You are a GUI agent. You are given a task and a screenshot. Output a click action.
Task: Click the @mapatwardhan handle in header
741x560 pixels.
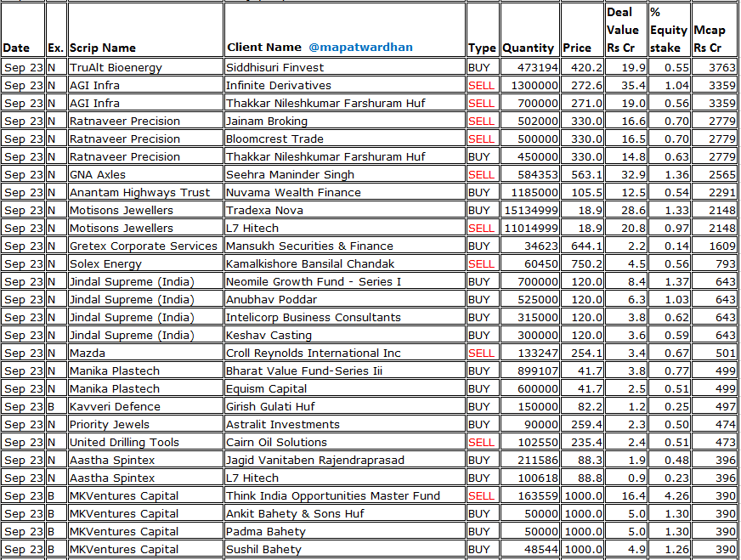pos(360,48)
